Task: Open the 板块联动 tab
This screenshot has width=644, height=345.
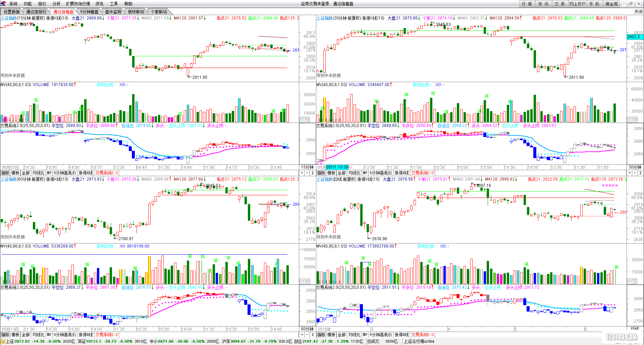Action: tap(136, 12)
